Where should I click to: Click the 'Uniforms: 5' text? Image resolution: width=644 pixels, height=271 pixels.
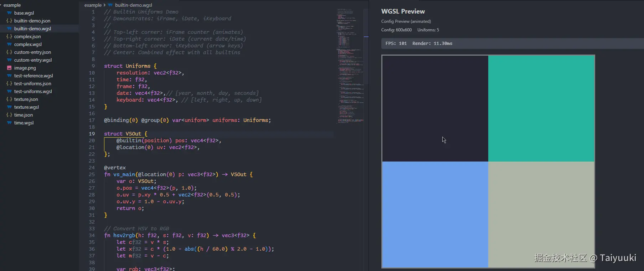click(428, 30)
